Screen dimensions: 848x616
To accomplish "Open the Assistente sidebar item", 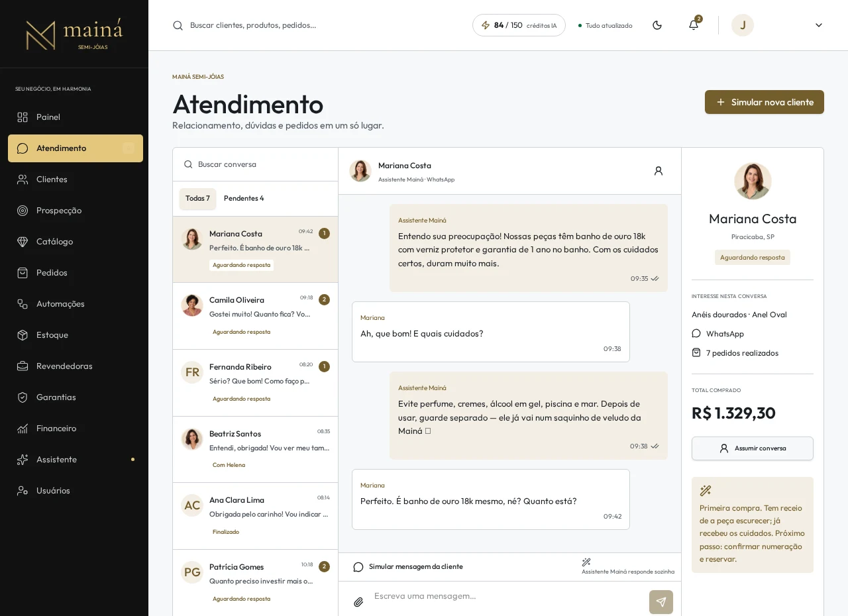I will pyautogui.click(x=76, y=460).
